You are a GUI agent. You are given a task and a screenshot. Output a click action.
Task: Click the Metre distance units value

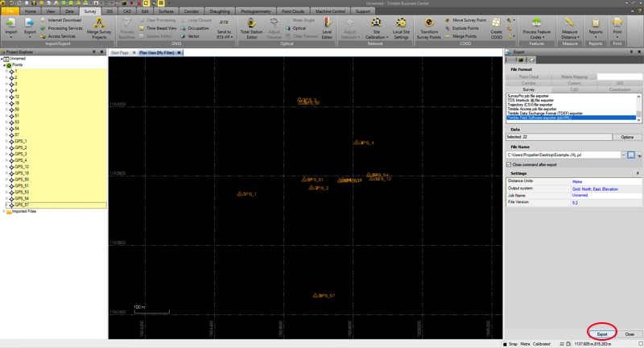point(577,181)
